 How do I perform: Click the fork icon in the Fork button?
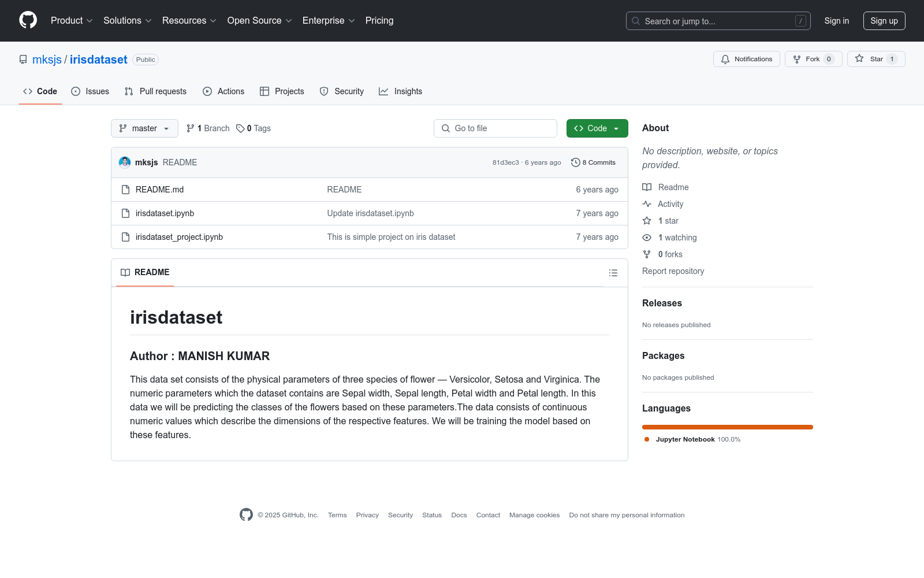coord(797,59)
